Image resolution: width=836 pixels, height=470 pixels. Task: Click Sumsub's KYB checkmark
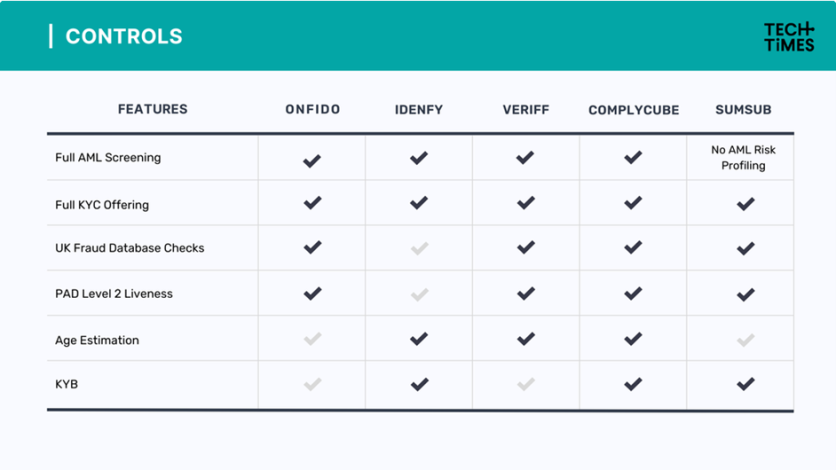(x=745, y=384)
